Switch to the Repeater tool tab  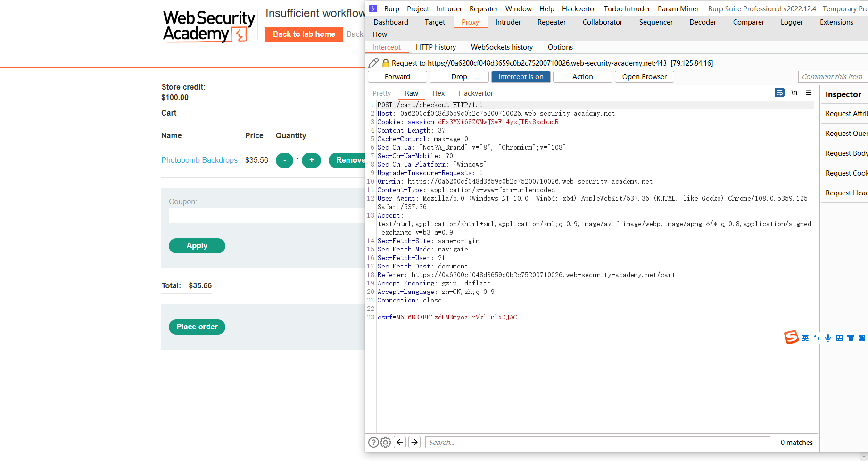click(x=552, y=22)
